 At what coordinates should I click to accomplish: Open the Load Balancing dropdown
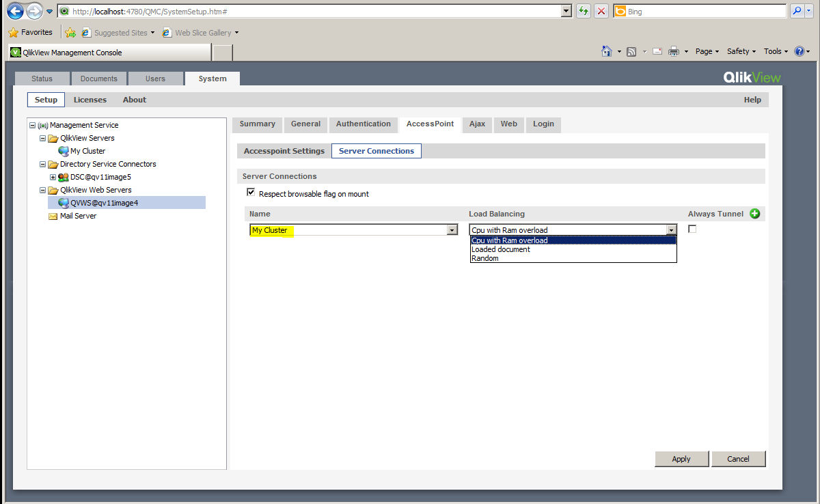671,229
